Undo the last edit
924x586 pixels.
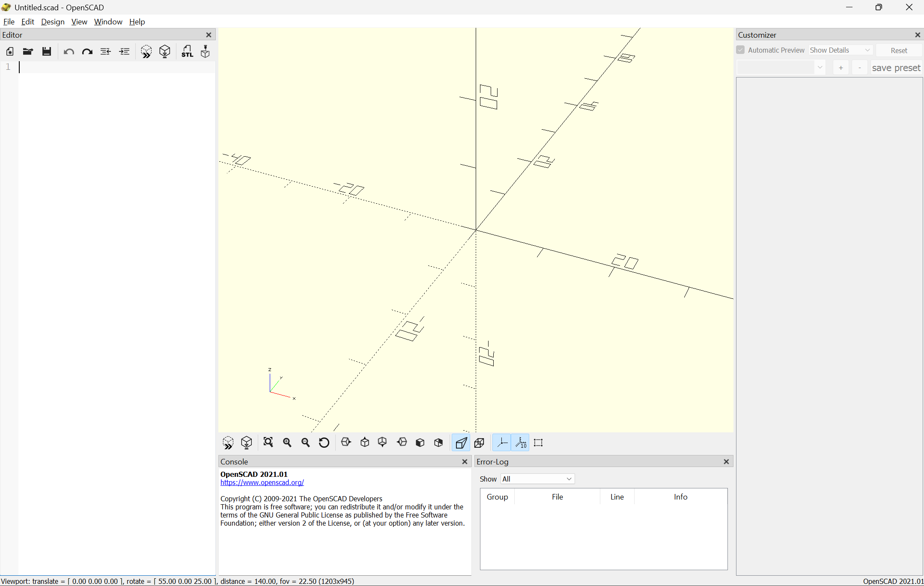pyautogui.click(x=69, y=51)
